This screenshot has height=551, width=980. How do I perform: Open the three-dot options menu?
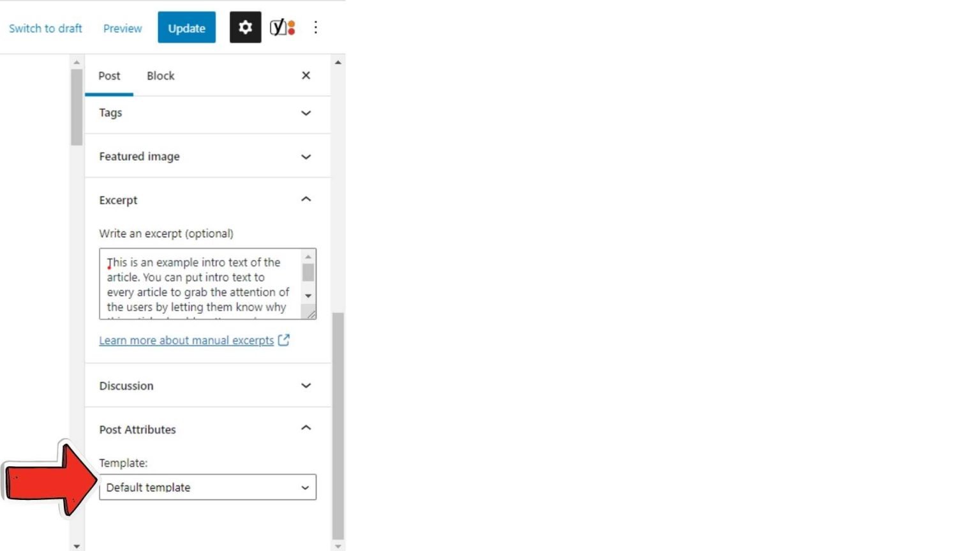coord(315,27)
